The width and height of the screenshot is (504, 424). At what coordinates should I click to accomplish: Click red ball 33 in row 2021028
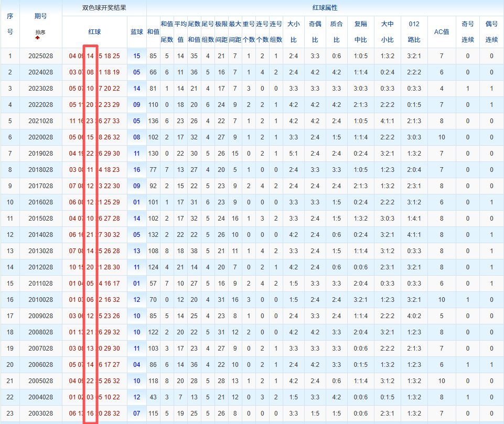pos(116,121)
